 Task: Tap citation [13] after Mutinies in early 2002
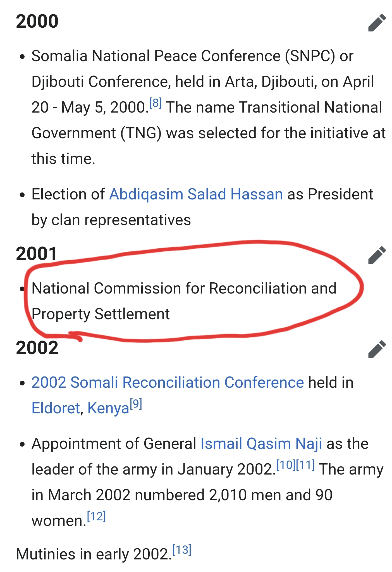click(x=182, y=550)
